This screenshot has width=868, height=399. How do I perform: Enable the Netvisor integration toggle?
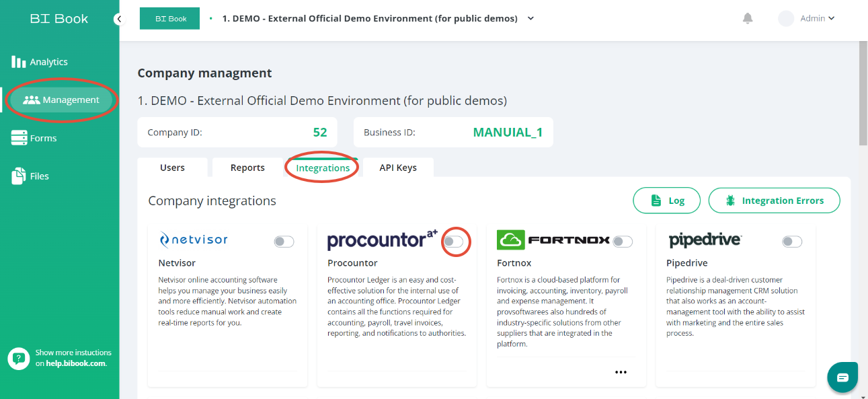tap(284, 242)
